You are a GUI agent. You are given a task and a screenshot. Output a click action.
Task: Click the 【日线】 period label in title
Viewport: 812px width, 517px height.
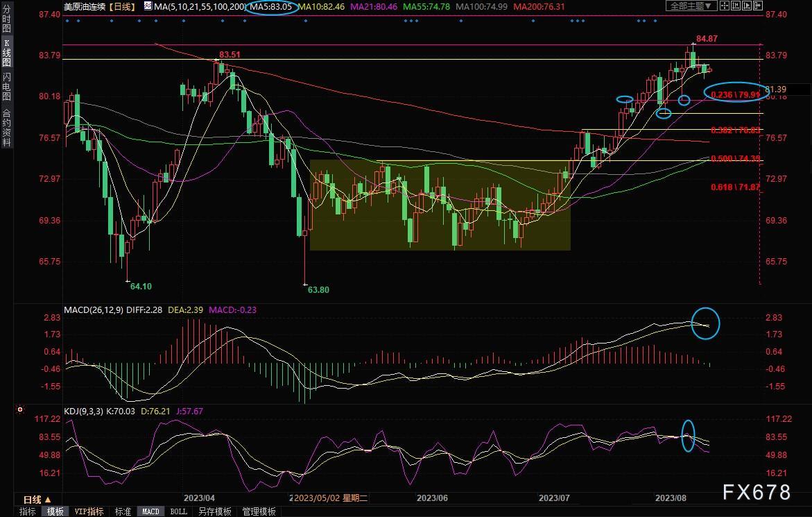click(x=123, y=7)
